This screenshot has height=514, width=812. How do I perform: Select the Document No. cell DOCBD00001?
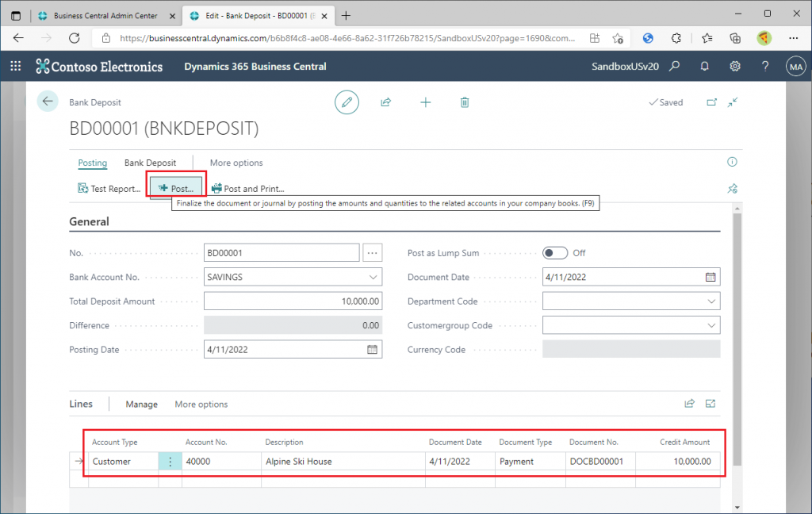pos(601,461)
